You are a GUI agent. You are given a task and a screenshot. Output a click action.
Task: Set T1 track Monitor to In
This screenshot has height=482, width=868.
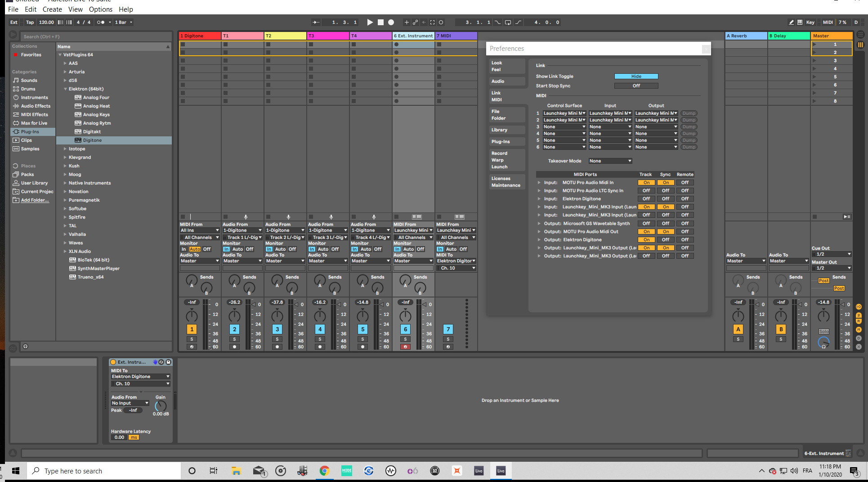click(x=226, y=249)
